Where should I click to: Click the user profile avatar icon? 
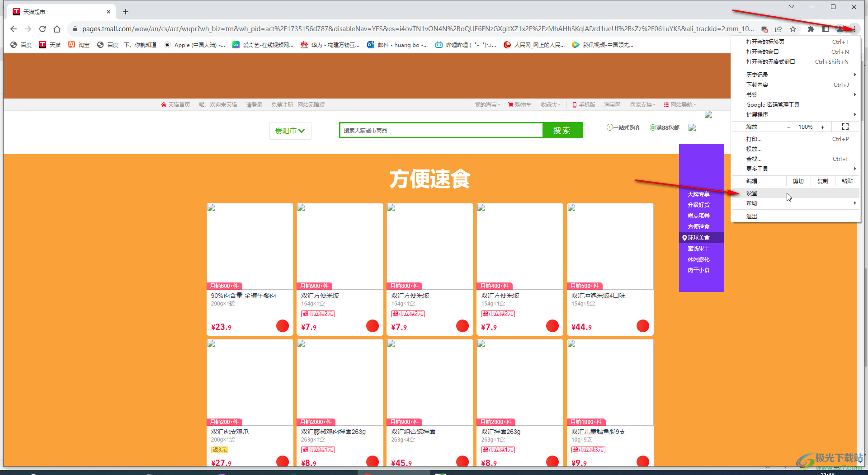840,29
